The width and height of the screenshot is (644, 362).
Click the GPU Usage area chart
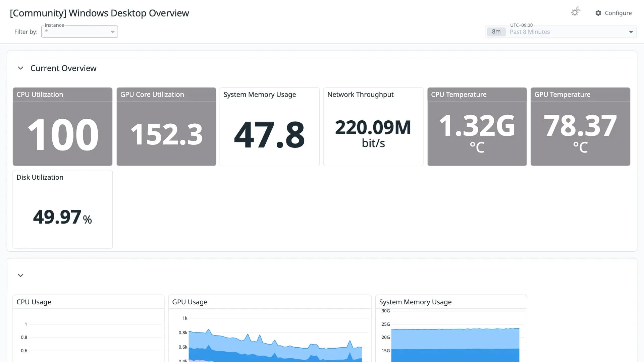coord(275,345)
